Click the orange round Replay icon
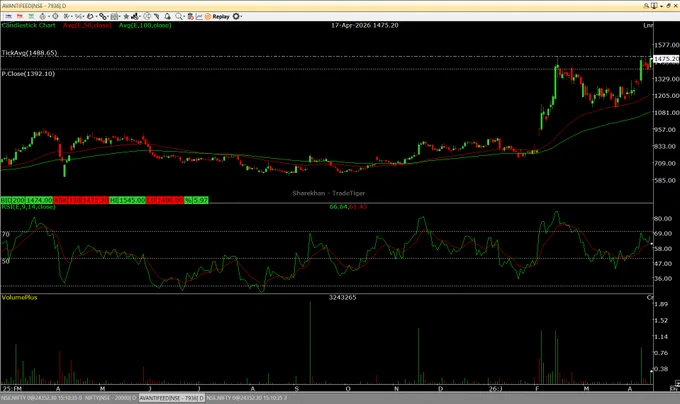Image resolution: width=680 pixels, height=404 pixels. click(208, 16)
